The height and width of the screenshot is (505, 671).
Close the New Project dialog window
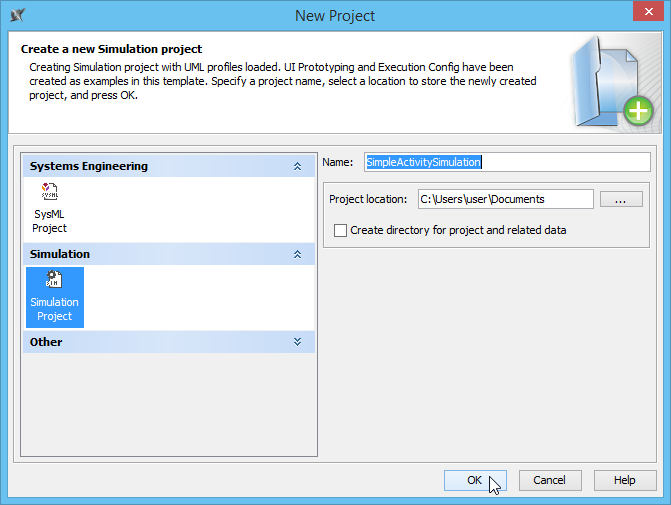tap(647, 14)
